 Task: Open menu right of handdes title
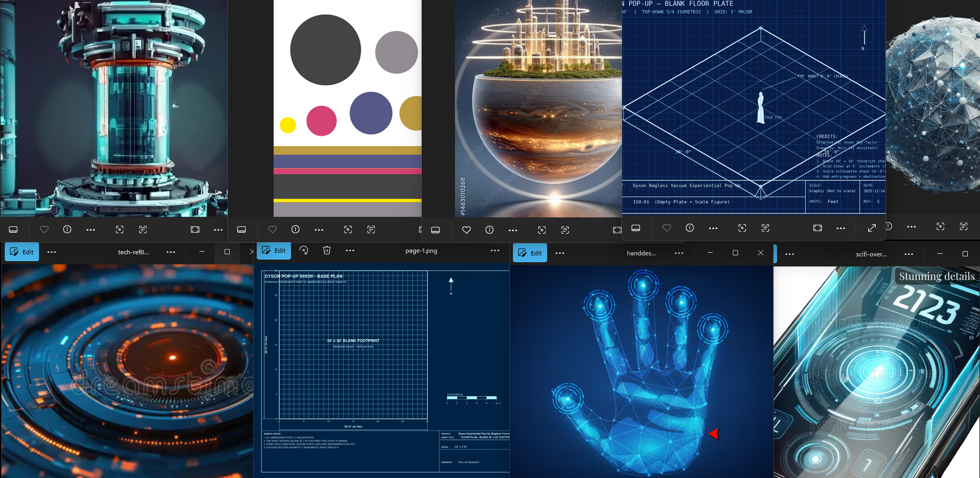[679, 253]
